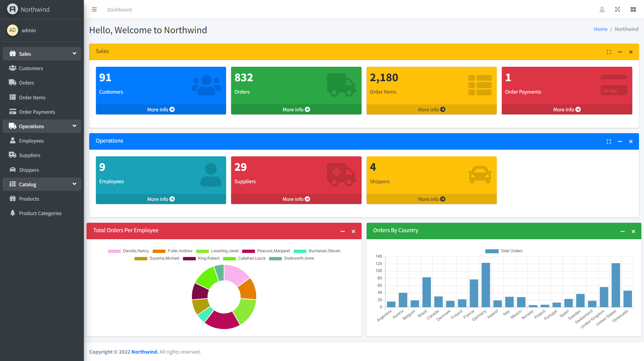Click More info on Orders card
The image size is (644, 361).
pos(296,110)
